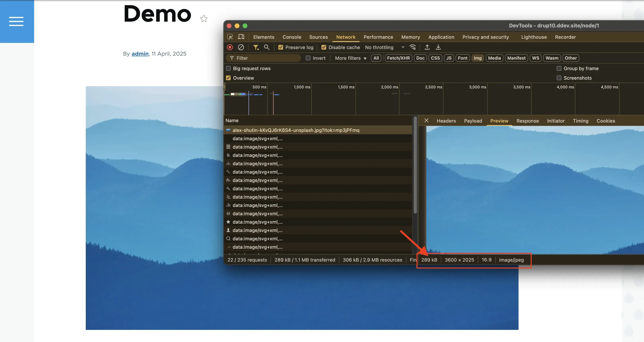Enable Big request rows
This screenshot has width=644, height=342.
coord(228,68)
